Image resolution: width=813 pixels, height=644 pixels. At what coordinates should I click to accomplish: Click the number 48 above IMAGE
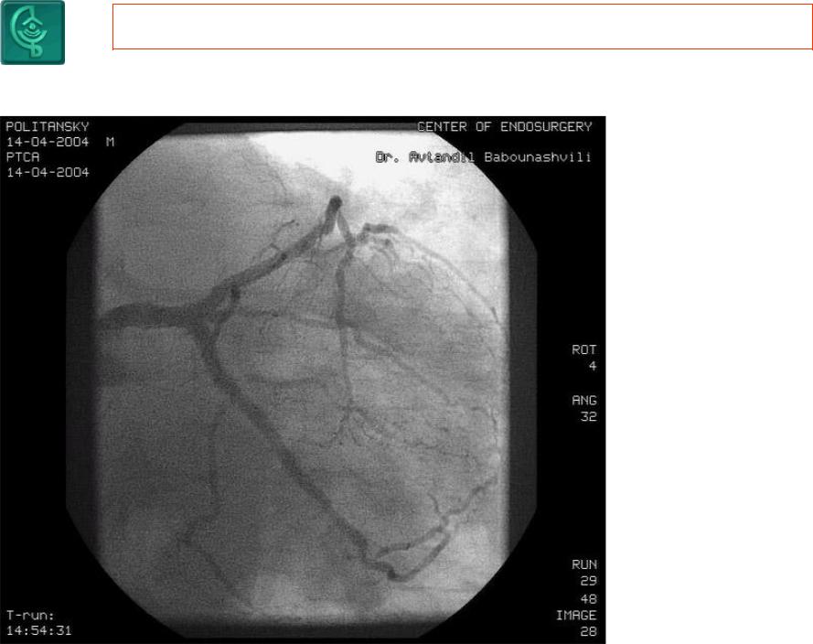589,599
